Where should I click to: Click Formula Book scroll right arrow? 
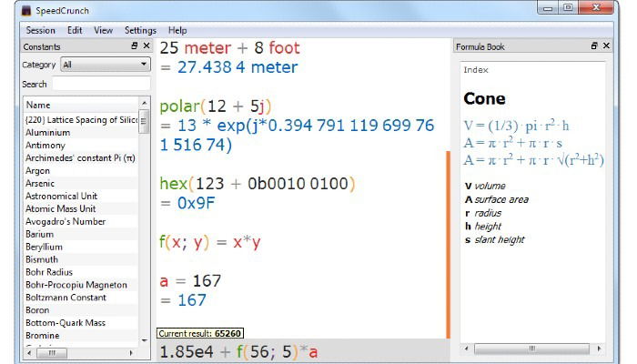[599, 349]
